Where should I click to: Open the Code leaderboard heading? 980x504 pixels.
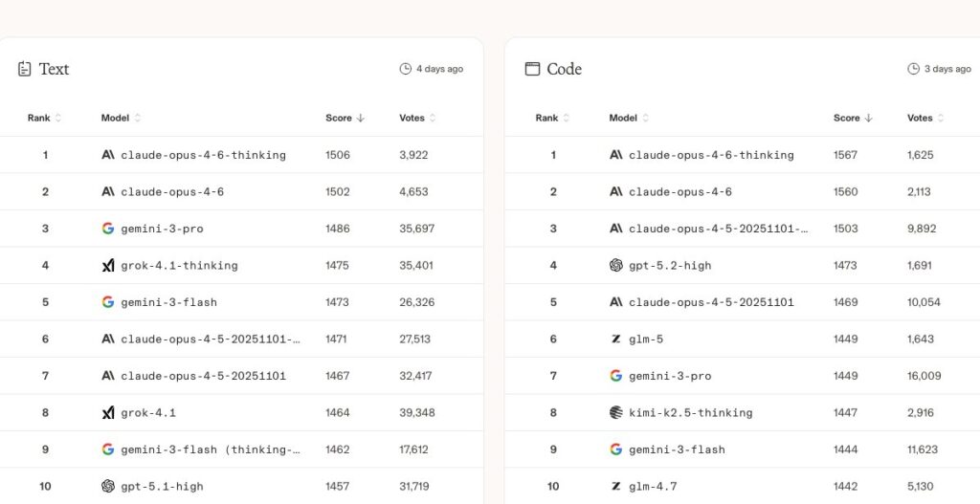tap(564, 69)
